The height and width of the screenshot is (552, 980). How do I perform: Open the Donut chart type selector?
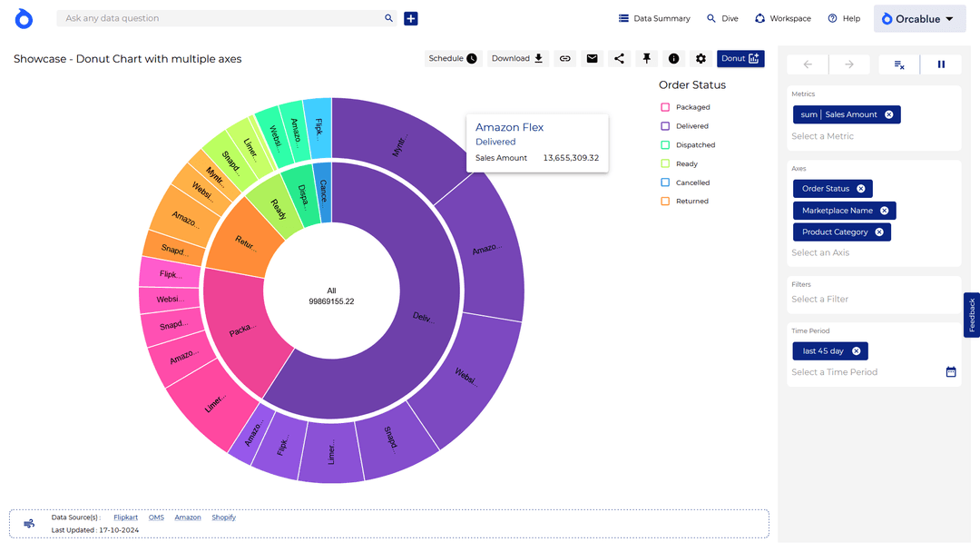(x=740, y=59)
